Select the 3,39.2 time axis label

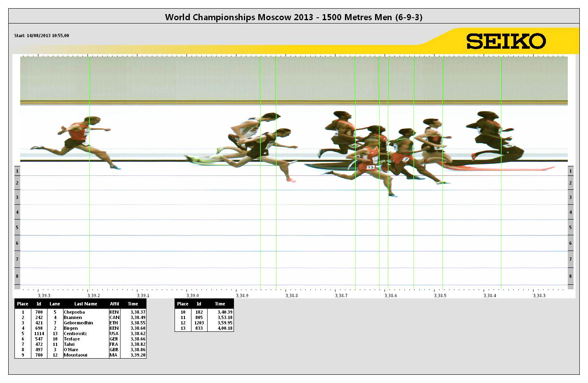click(93, 296)
